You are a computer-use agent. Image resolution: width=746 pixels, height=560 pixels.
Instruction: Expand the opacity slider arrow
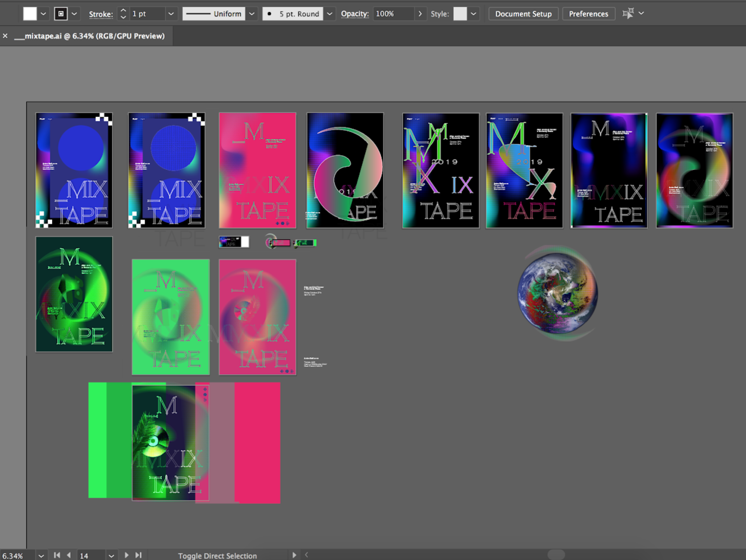coord(420,14)
